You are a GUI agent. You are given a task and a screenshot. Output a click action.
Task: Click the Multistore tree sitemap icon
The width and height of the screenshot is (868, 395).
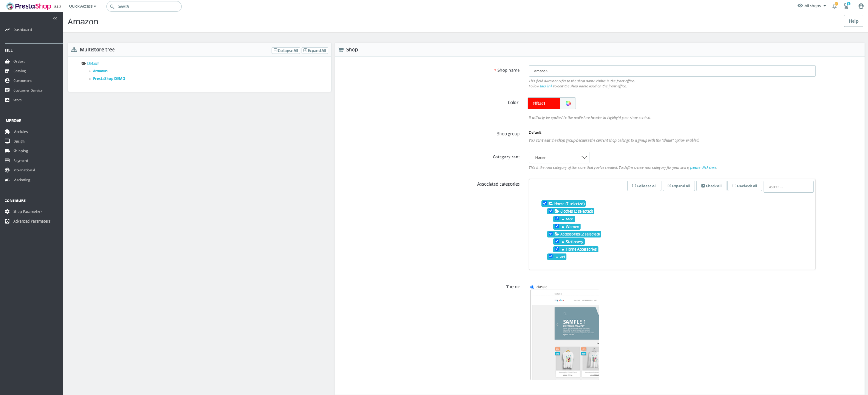(74, 50)
